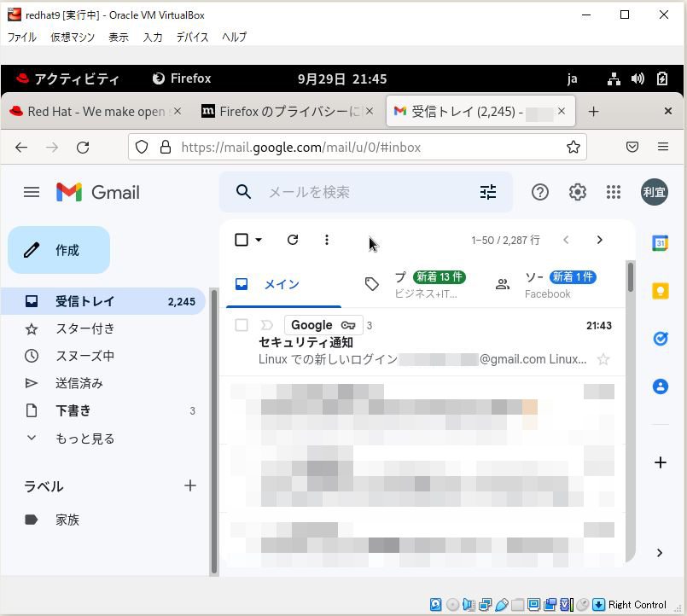
Task: Open network status icon in top bar
Action: 614,78
